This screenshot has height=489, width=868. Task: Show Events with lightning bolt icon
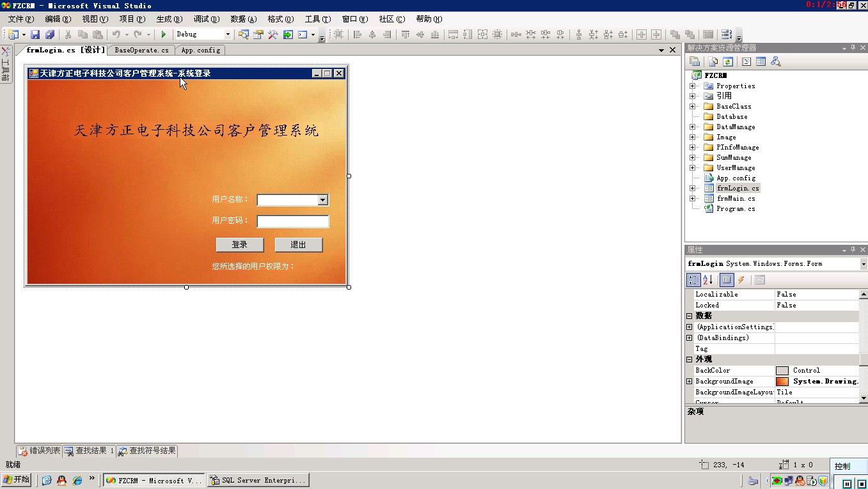point(741,280)
